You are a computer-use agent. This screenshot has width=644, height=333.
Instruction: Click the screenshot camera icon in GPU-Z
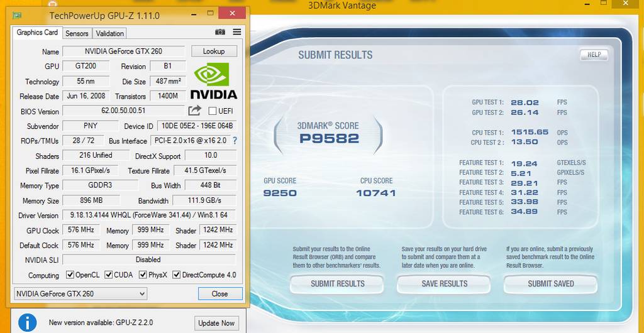point(220,32)
